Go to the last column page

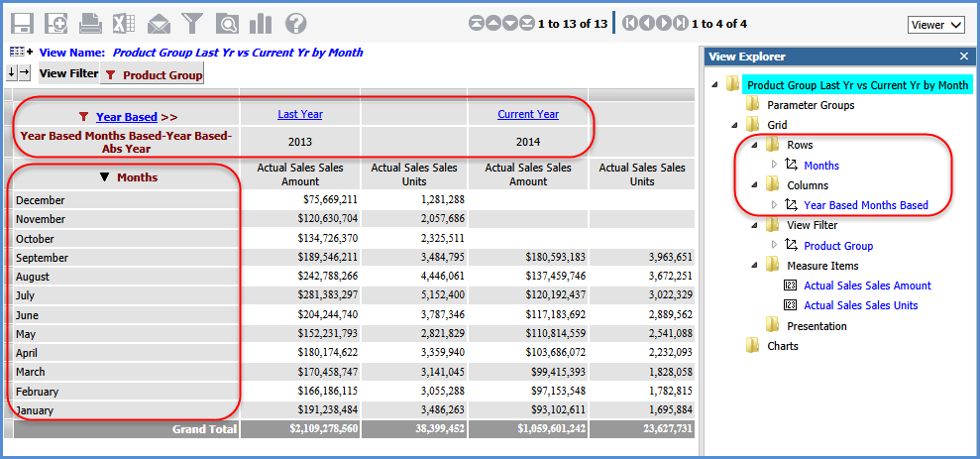coord(681,23)
